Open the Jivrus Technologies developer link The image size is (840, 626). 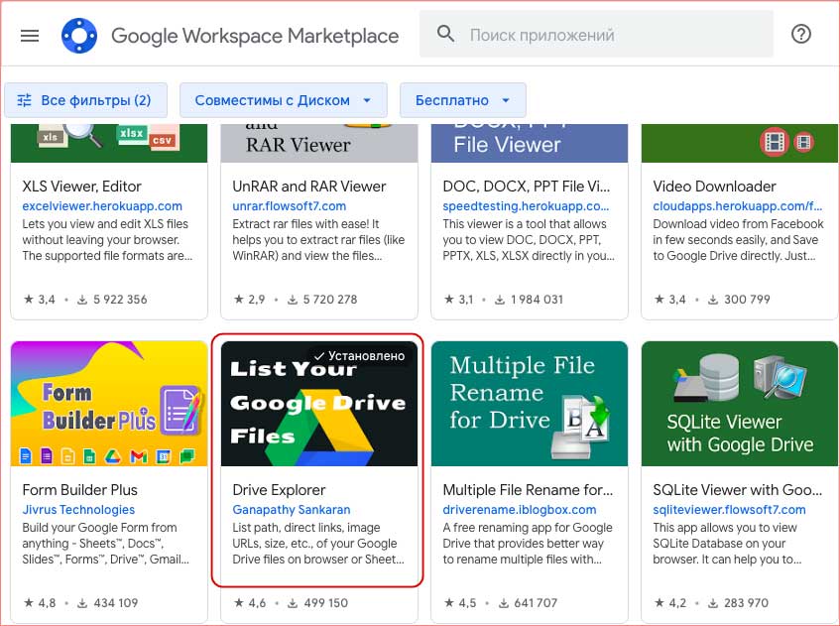pos(78,510)
